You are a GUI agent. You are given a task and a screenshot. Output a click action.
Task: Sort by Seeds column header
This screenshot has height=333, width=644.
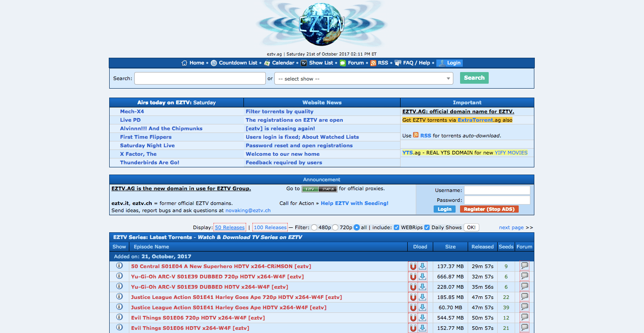tap(506, 247)
